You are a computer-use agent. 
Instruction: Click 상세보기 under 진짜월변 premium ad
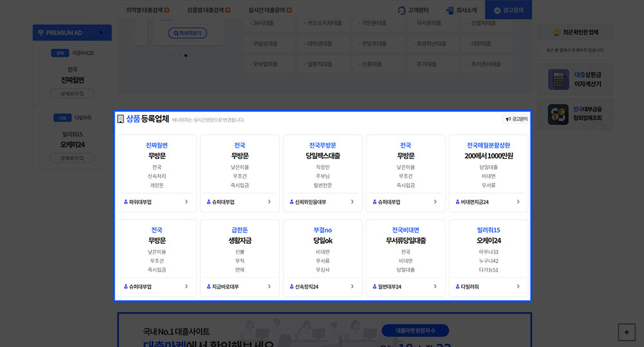[x=72, y=93]
